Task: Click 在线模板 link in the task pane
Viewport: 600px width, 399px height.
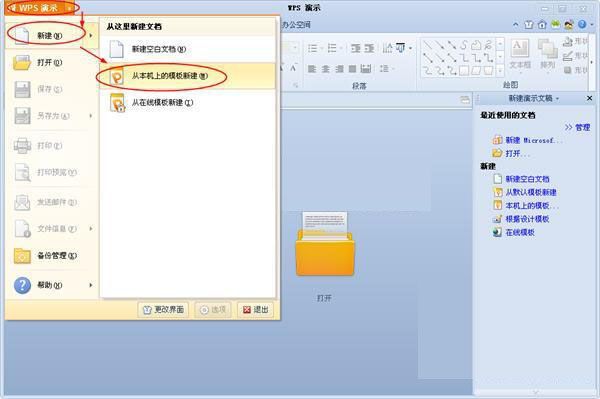Action: pyautogui.click(x=520, y=232)
